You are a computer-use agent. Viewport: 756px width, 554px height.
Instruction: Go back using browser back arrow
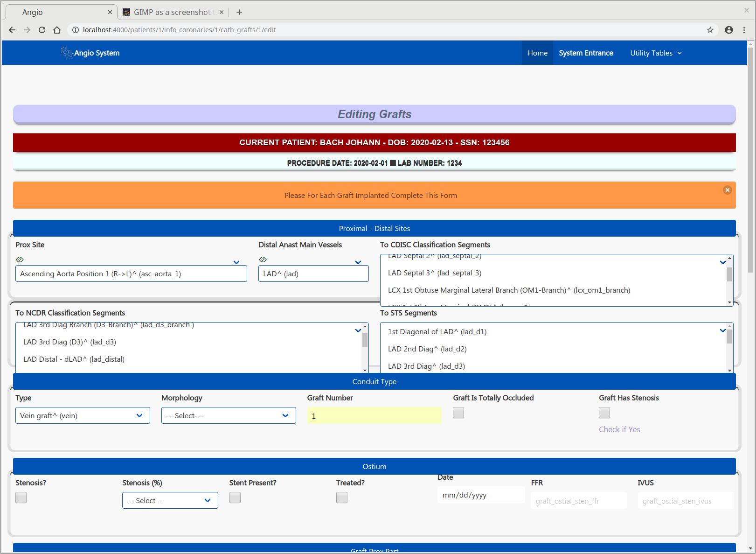point(12,30)
